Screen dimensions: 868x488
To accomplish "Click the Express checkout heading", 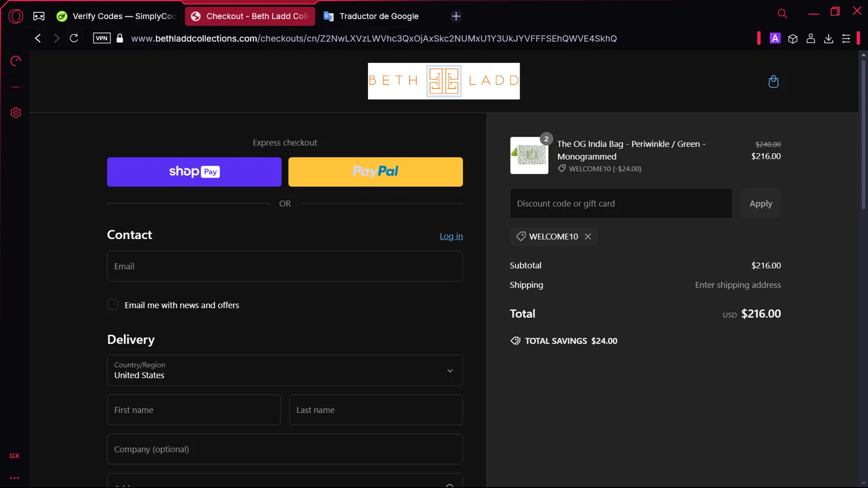I will (285, 143).
